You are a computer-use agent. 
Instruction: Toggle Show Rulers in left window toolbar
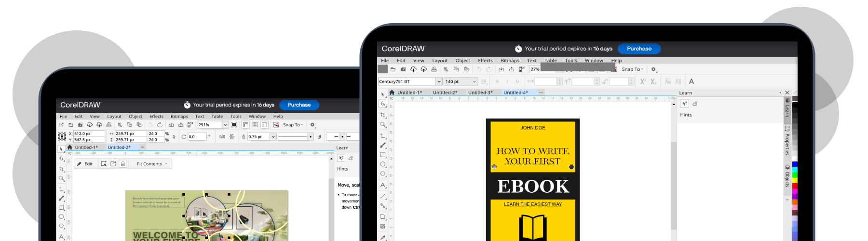point(245,125)
